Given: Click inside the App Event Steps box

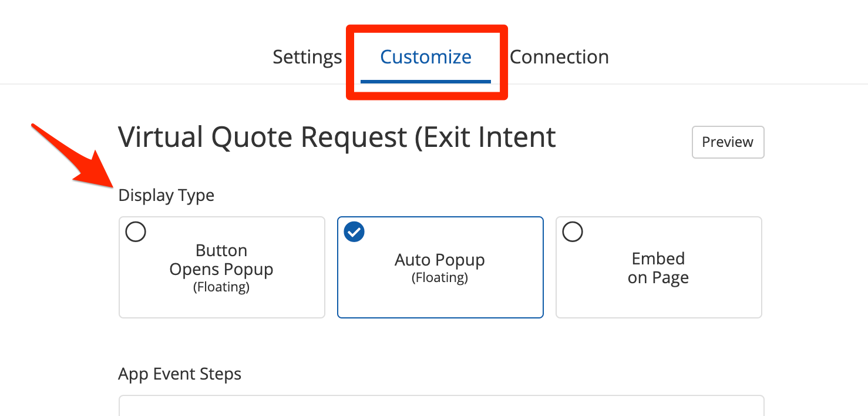Looking at the screenshot, I should point(441,407).
